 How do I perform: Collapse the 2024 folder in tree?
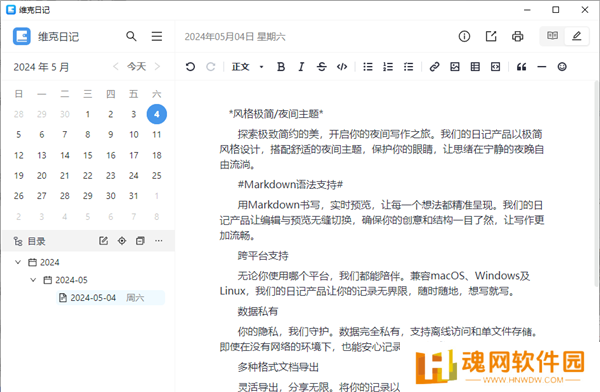18,262
